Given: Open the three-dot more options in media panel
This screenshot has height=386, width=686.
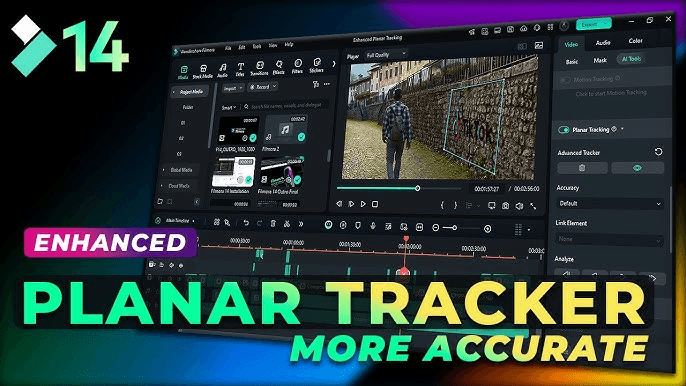Looking at the screenshot, I should pyautogui.click(x=327, y=84).
